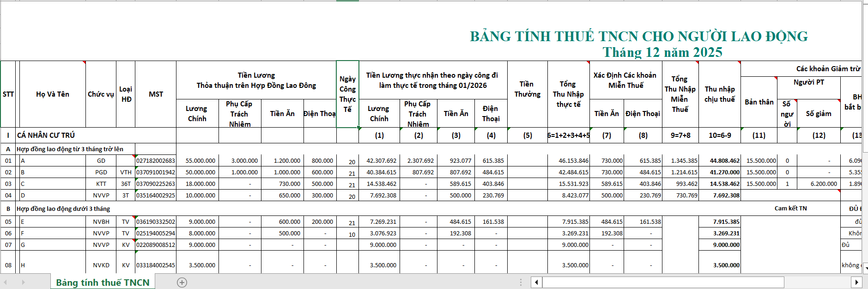Click the horizontal scrollbar right arrow
The width and height of the screenshot is (868, 289).
856,282
